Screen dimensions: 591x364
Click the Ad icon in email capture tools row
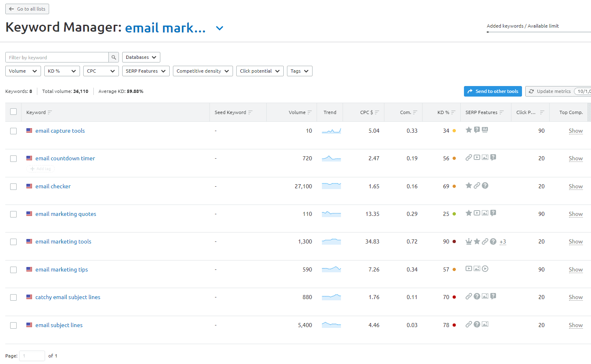pyautogui.click(x=485, y=130)
